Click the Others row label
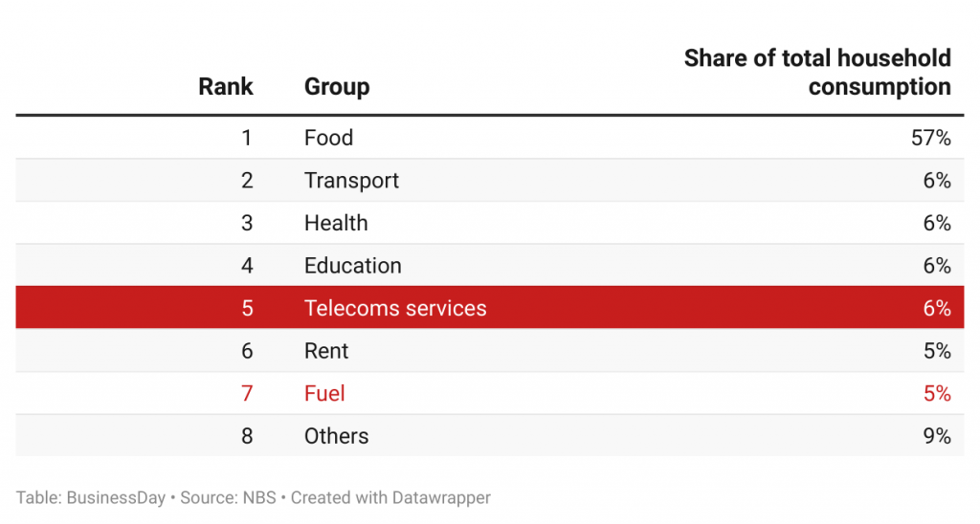The width and height of the screenshot is (980, 524). [x=336, y=436]
